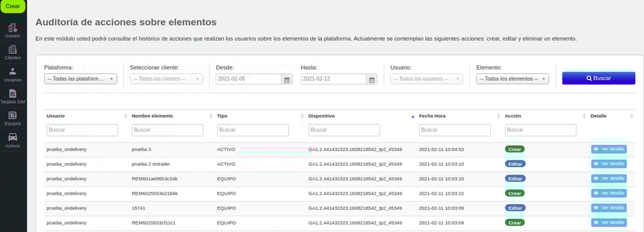This screenshot has height=232, width=644.
Task: Click the Dispositivo value in prueba 3 row
Action: coord(355,149)
